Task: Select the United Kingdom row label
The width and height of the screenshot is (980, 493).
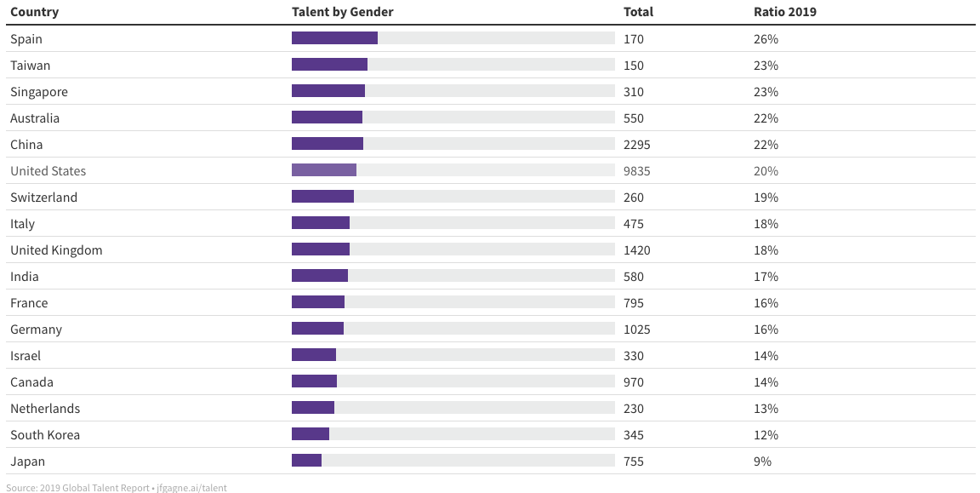Action: (56, 250)
